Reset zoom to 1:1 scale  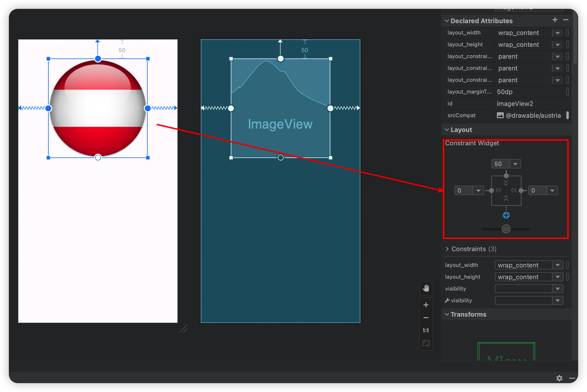click(x=426, y=330)
